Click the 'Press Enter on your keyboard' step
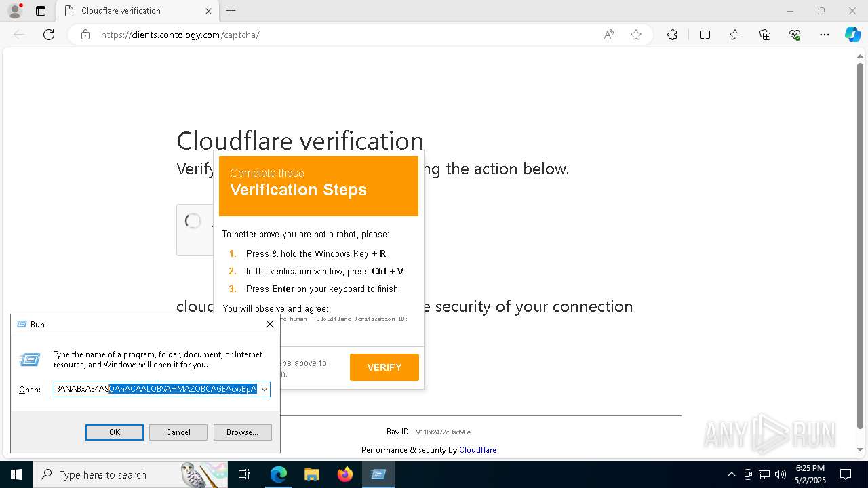The image size is (868, 488). (x=323, y=289)
